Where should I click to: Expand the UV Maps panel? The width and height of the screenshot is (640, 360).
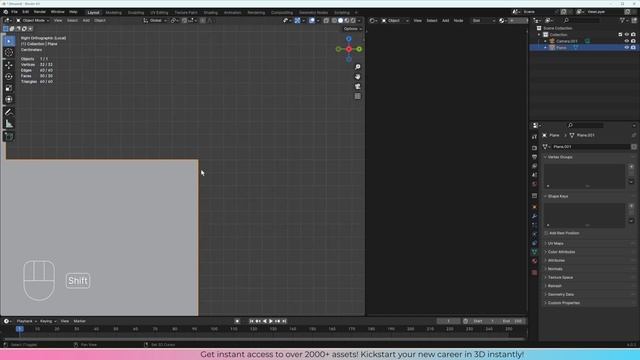tap(555, 244)
